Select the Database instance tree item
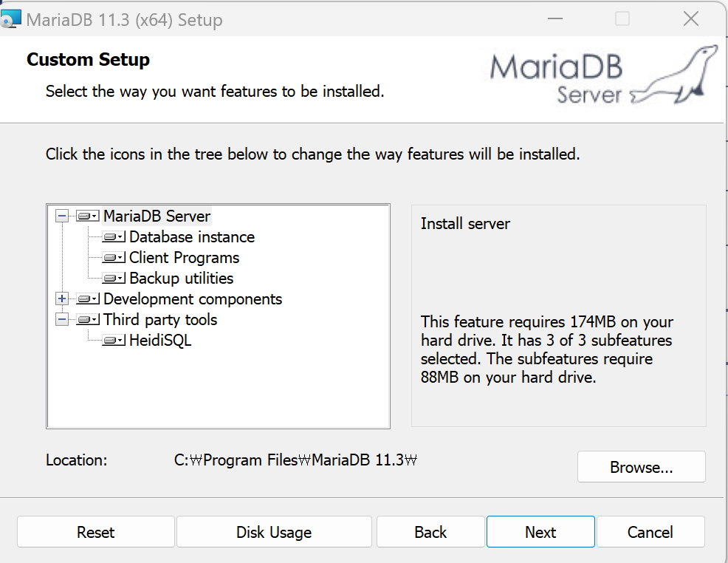 coord(192,237)
